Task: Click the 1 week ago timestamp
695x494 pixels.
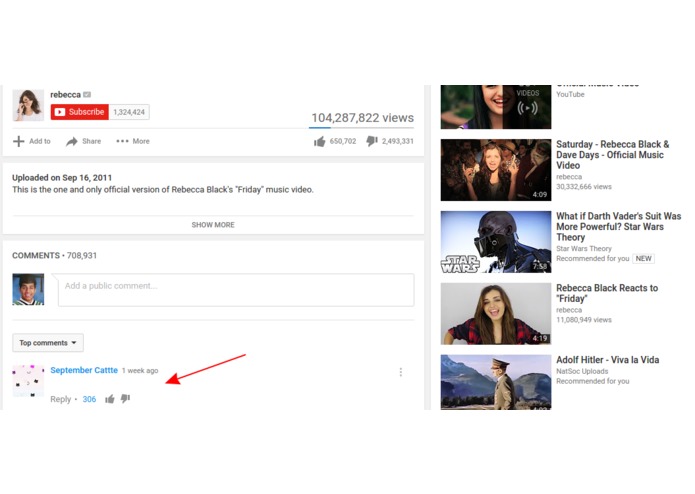Action: tap(140, 371)
